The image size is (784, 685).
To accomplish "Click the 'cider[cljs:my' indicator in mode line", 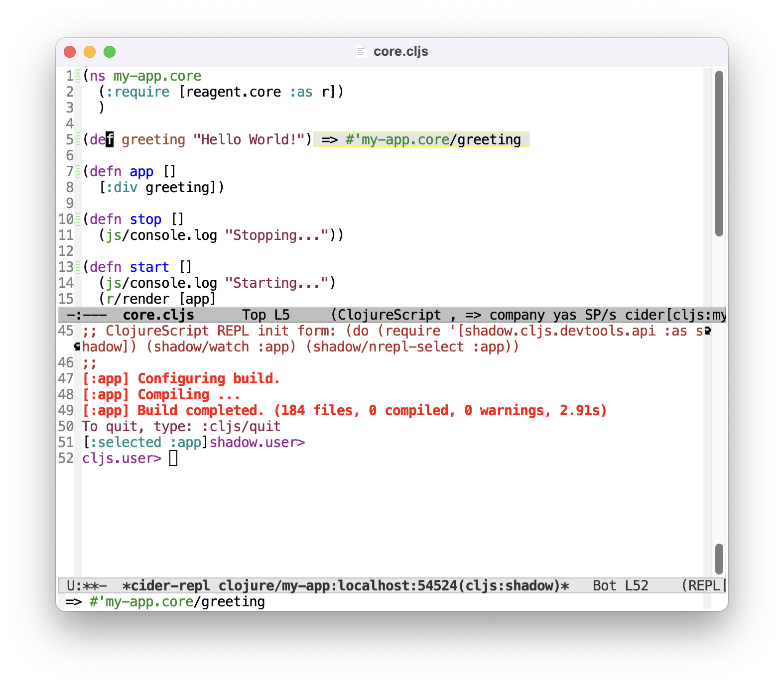I will [x=675, y=315].
